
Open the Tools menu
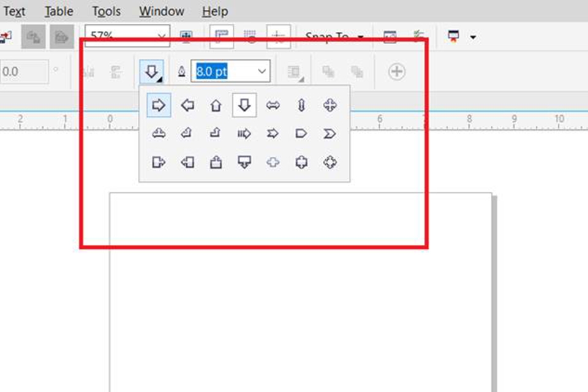point(107,11)
